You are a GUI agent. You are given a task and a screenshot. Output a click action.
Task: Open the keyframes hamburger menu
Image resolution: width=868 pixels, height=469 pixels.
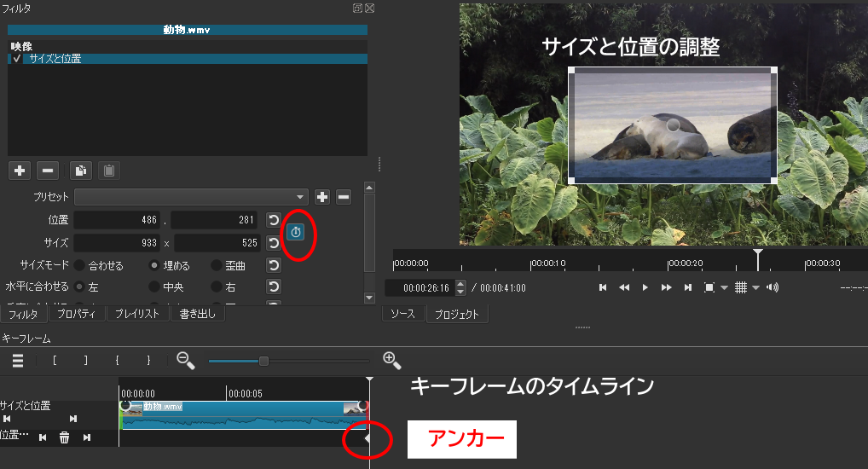[18, 360]
